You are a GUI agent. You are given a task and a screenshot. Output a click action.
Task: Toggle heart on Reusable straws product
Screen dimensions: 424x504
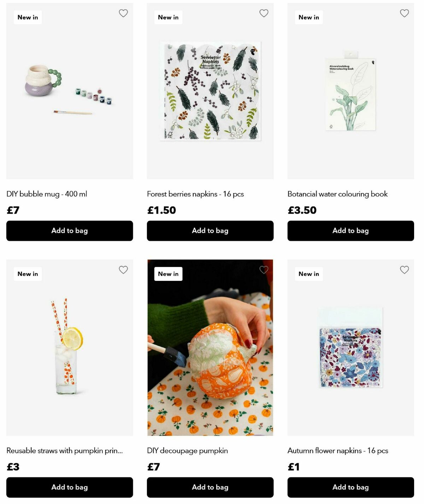123,270
